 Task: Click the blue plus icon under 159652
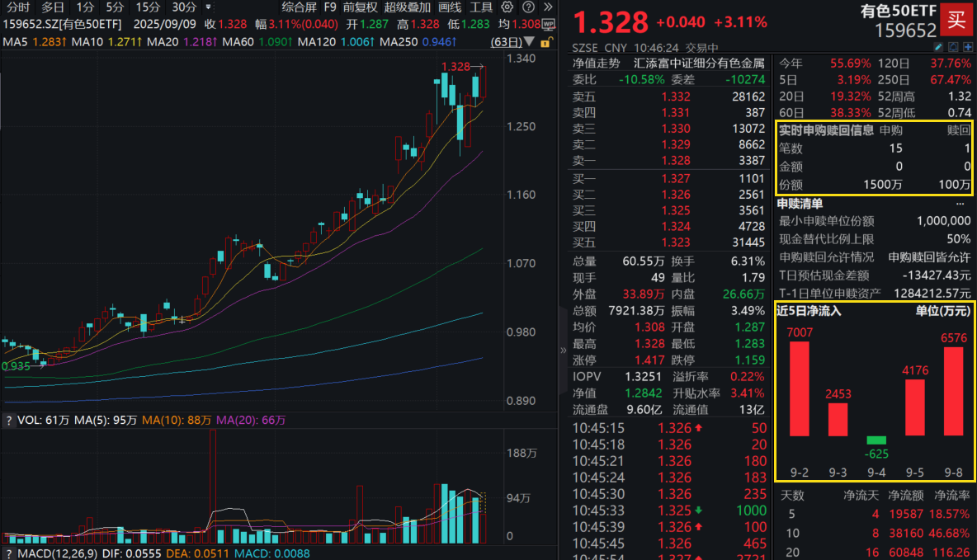tap(968, 47)
